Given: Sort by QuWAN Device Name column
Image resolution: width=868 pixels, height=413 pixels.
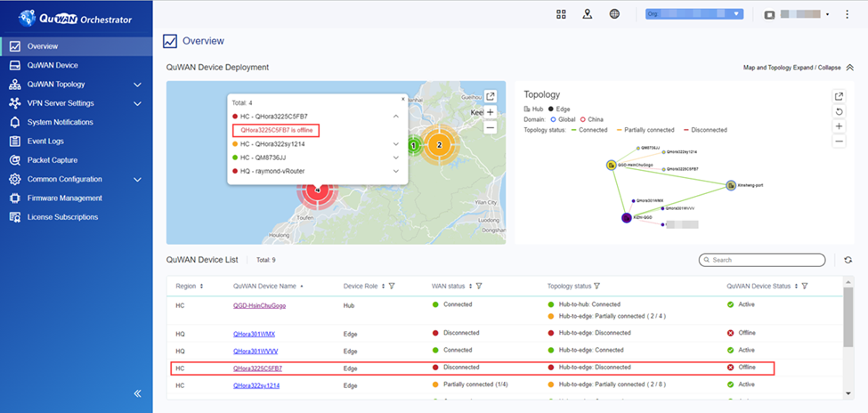Looking at the screenshot, I should [x=301, y=287].
